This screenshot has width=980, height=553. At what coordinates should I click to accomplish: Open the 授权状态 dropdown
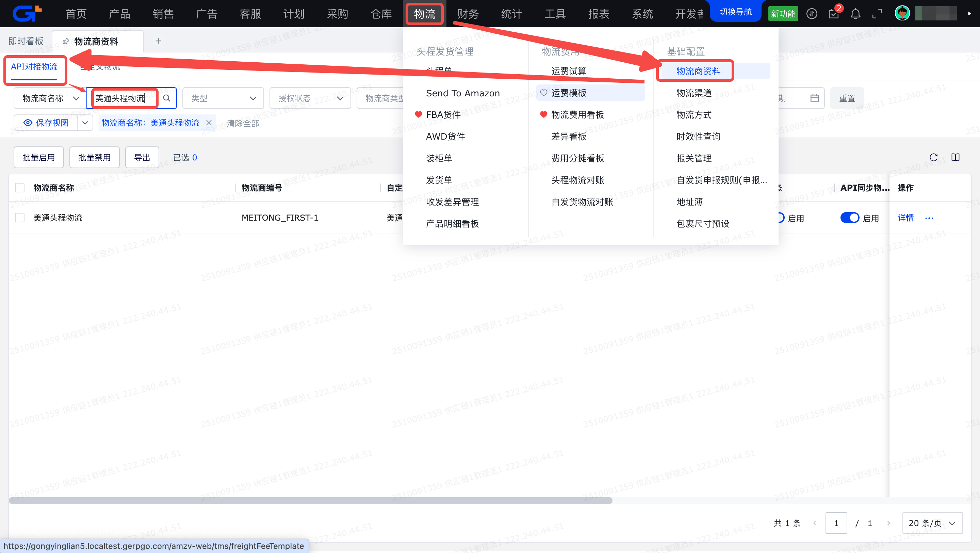pos(310,98)
